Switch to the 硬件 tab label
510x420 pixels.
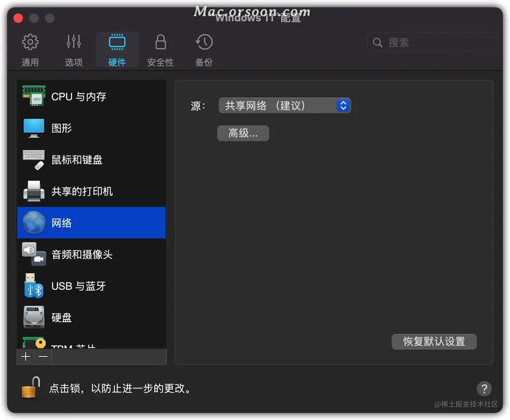click(117, 62)
